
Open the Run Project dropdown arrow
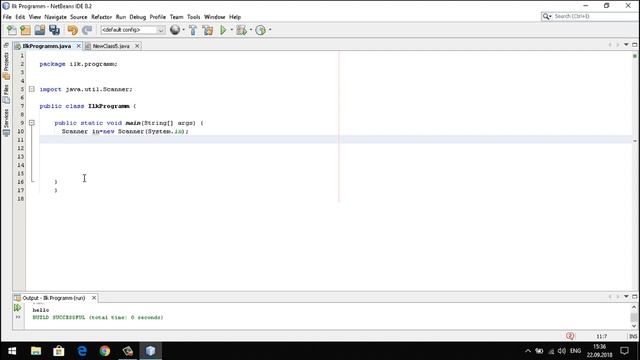[x=231, y=30]
